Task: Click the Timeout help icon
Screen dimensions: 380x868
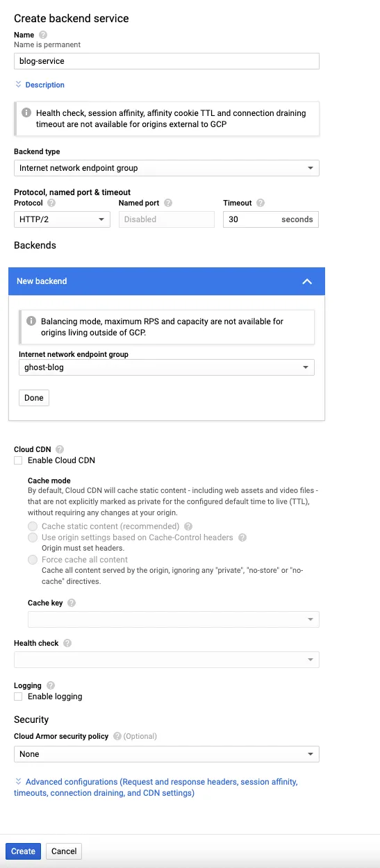Action: [x=261, y=203]
